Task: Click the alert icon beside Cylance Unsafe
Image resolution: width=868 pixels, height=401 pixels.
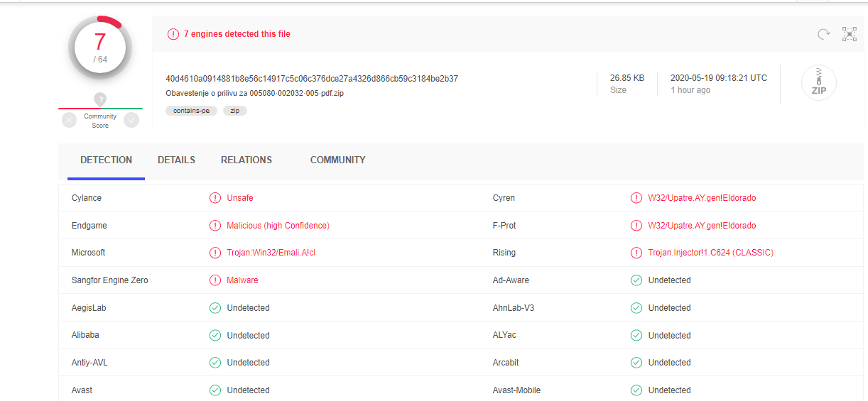Action: 215,198
